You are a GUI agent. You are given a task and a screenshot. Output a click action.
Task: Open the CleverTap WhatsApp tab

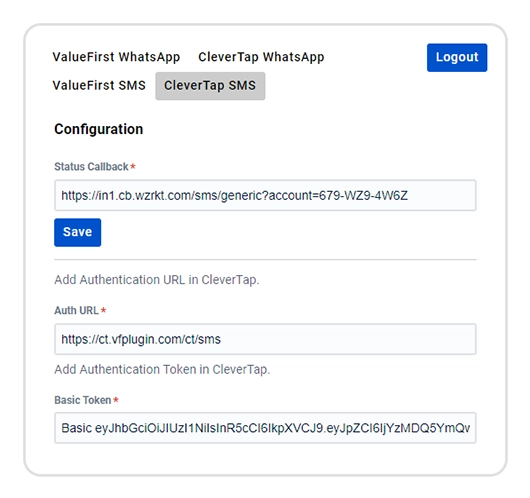click(261, 57)
